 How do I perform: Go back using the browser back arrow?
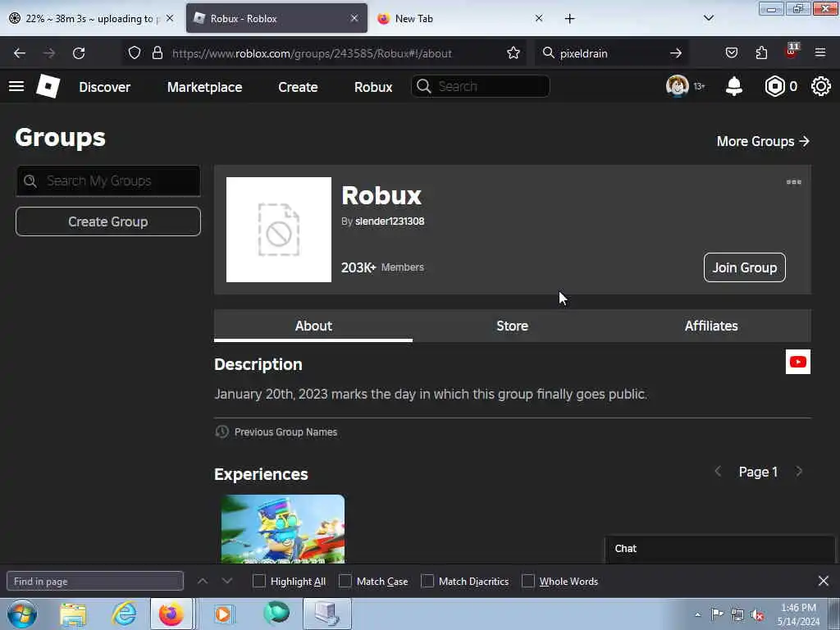(x=20, y=53)
